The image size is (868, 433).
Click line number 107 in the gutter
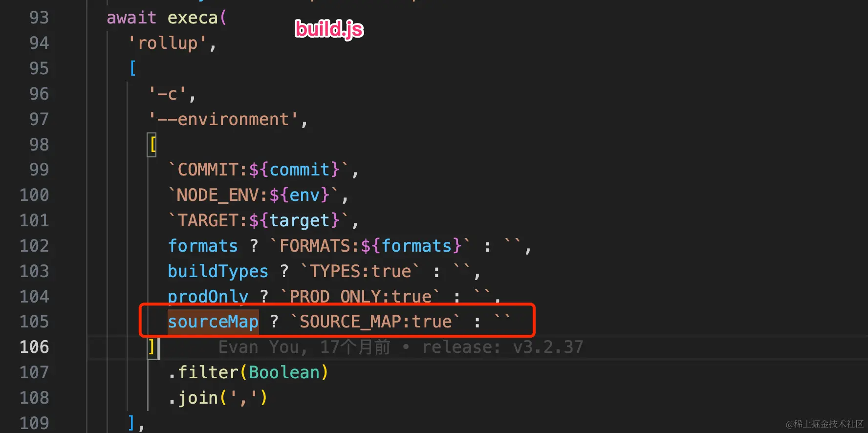pyautogui.click(x=34, y=372)
